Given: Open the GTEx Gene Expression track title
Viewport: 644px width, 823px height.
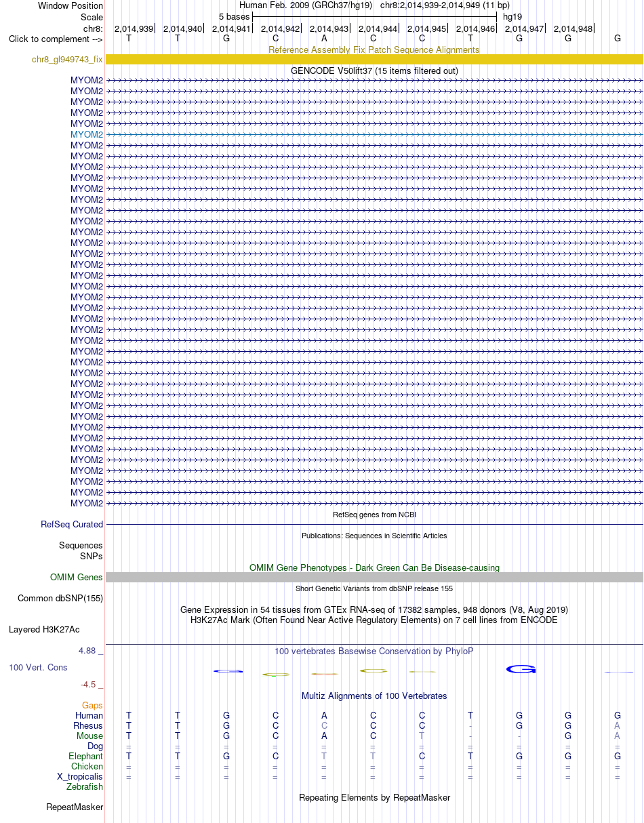Looking at the screenshot, I should (374, 609).
